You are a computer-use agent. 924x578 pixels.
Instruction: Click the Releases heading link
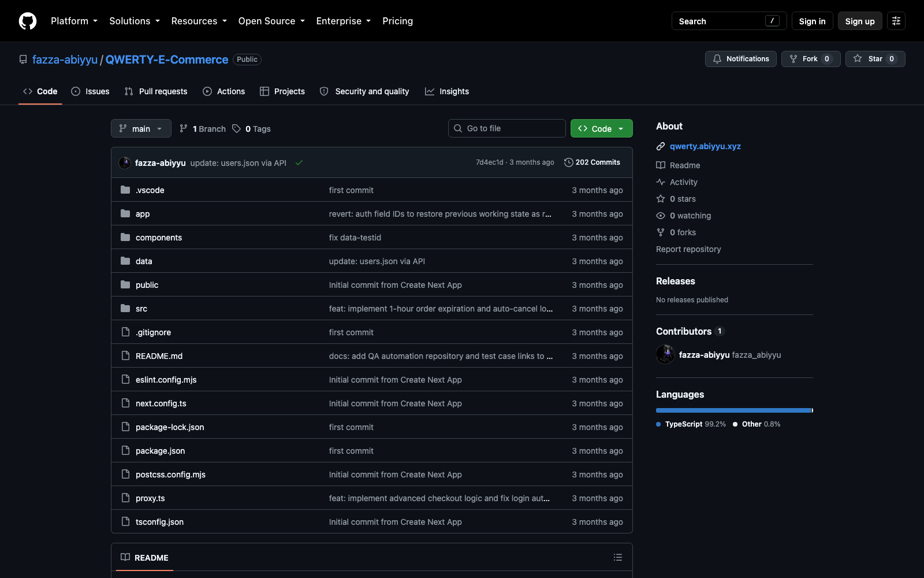click(x=676, y=281)
